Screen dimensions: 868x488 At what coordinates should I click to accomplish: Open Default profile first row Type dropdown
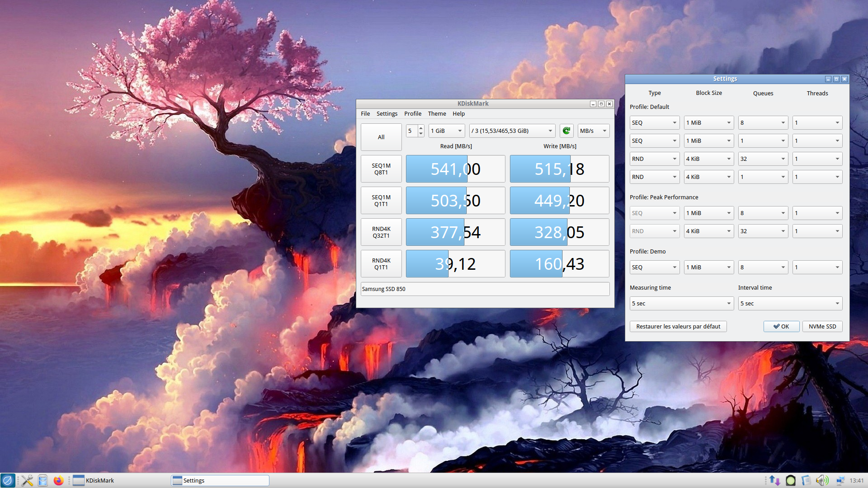(655, 122)
